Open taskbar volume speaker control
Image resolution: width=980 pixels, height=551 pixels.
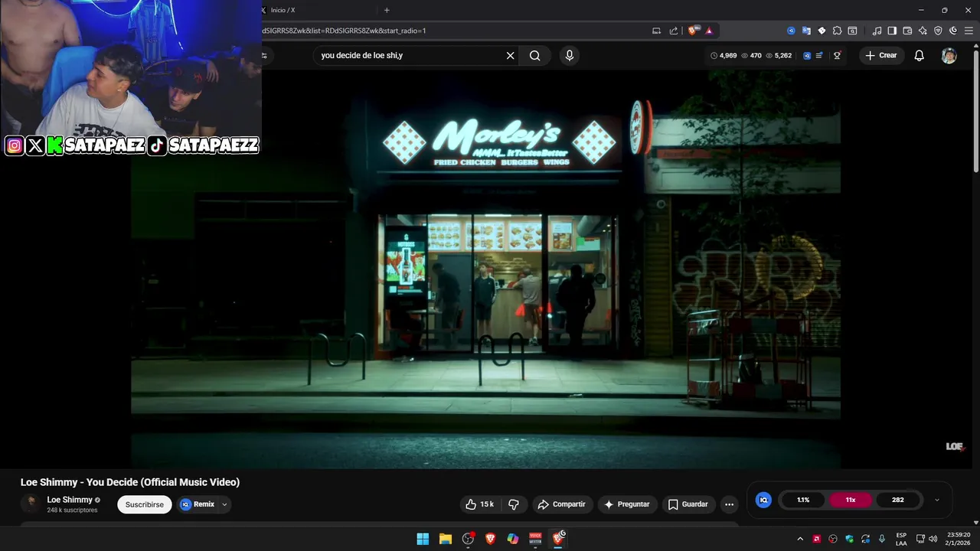933,539
